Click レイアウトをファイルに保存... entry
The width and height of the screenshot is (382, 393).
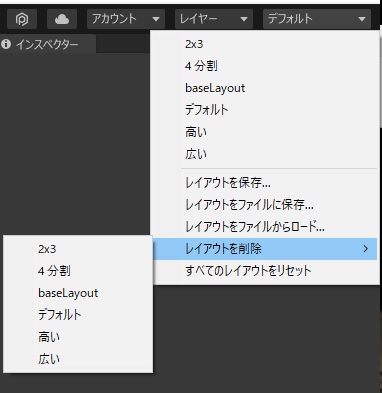pyautogui.click(x=265, y=205)
